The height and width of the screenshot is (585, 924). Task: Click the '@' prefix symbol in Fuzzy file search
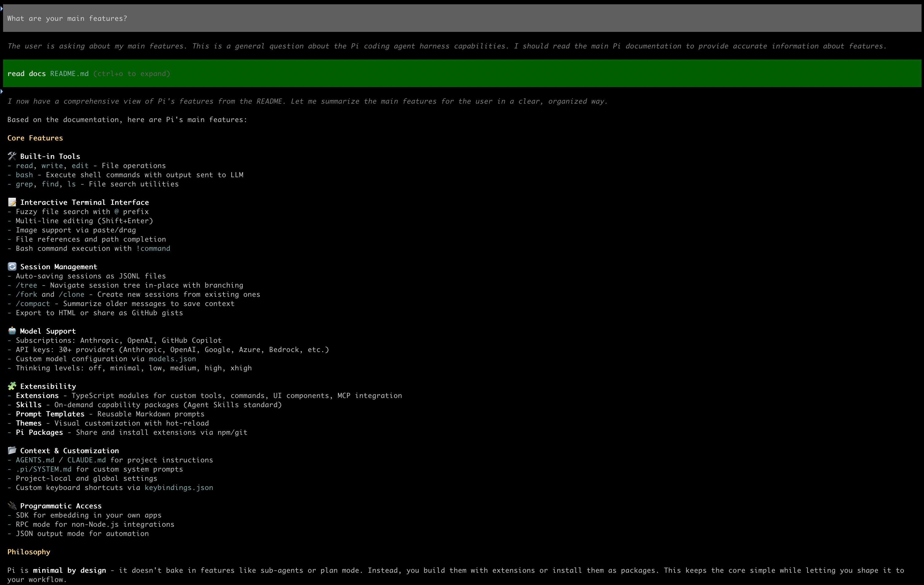117,212
